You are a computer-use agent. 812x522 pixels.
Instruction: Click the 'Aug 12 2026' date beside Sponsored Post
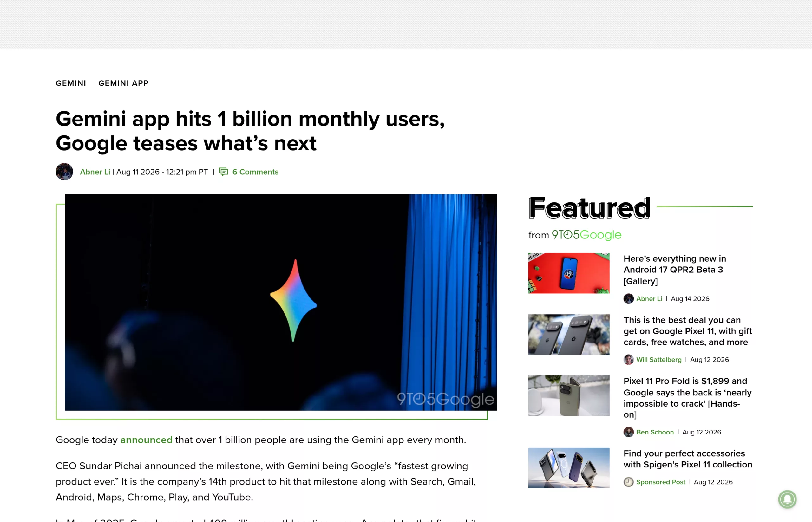[713, 482]
